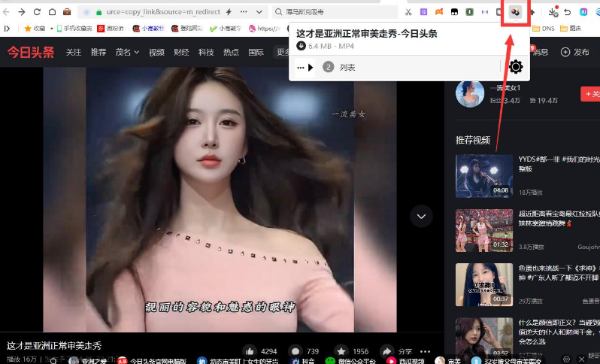The image size is (600, 364).
Task: Click the 一流美女1 author avatar
Action: (470, 94)
